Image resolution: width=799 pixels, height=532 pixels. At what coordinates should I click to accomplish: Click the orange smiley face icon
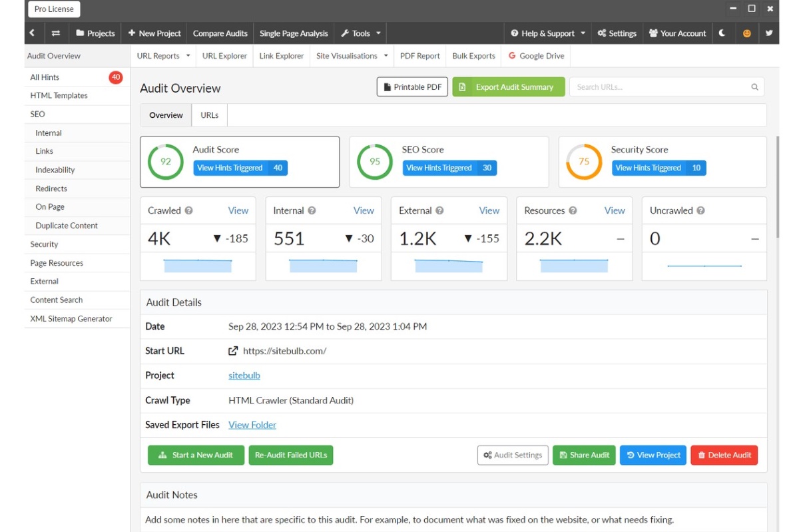[746, 33]
